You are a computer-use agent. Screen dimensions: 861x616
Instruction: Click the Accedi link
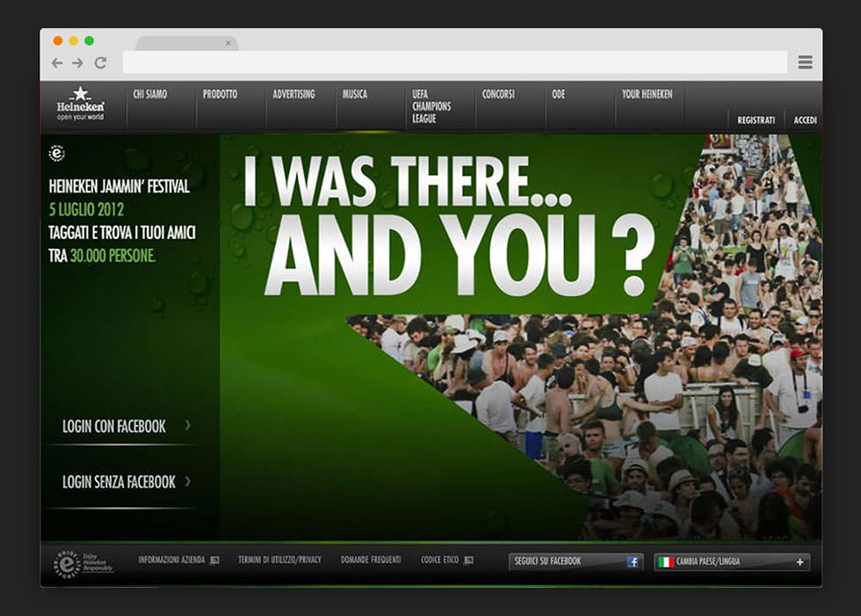(805, 120)
